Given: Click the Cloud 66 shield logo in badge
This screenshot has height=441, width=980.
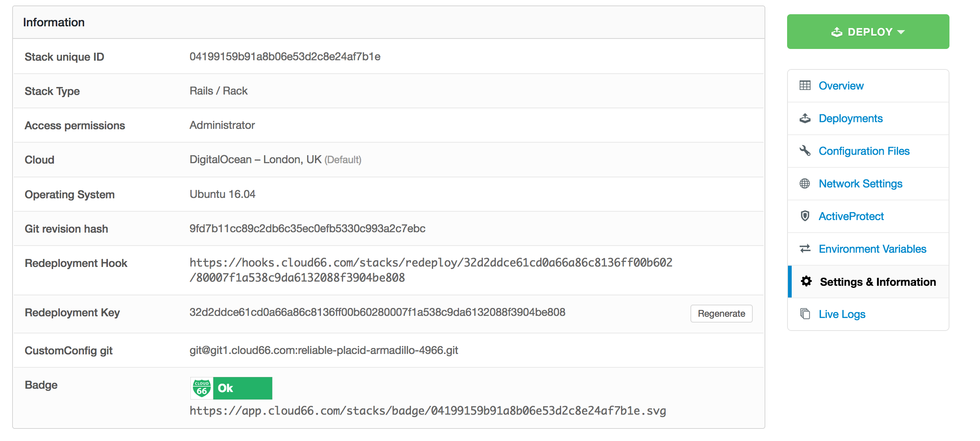Looking at the screenshot, I should [x=202, y=388].
